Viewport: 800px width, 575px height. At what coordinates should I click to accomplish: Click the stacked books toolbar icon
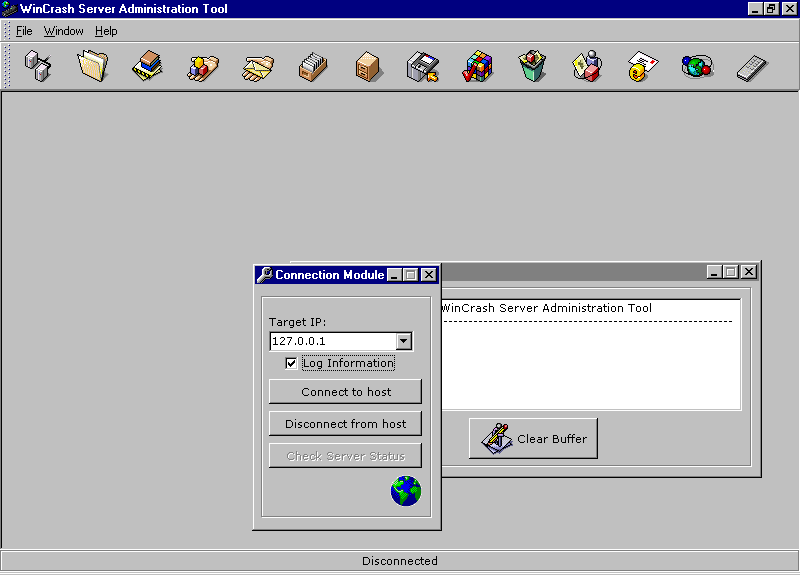(148, 67)
